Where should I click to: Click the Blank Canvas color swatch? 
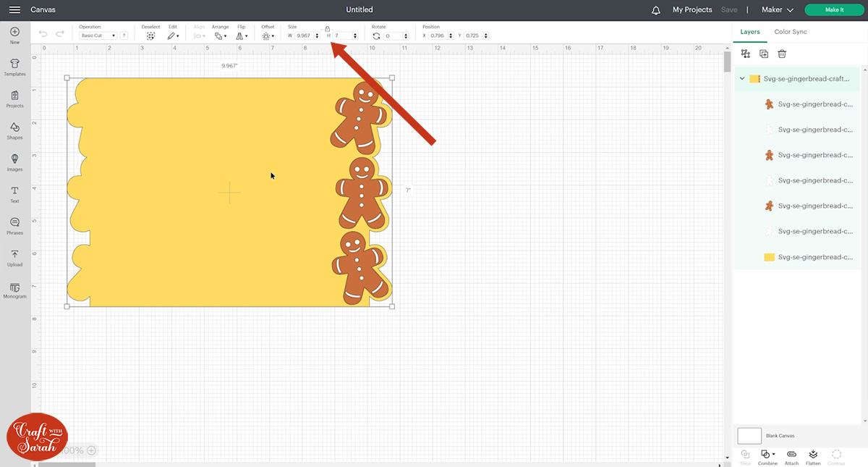[x=749, y=436]
